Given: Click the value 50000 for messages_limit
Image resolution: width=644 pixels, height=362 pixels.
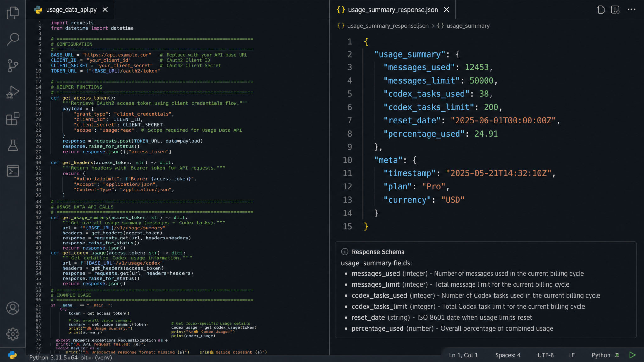Looking at the screenshot, I should click(x=481, y=81).
